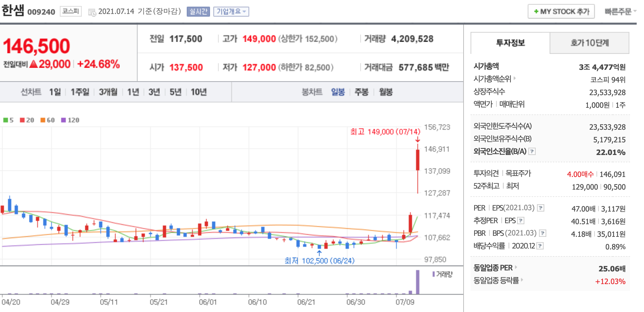The height and width of the screenshot is (312, 644).
Task: Click the 투자의견 value 4.00매수
Action: (x=580, y=174)
